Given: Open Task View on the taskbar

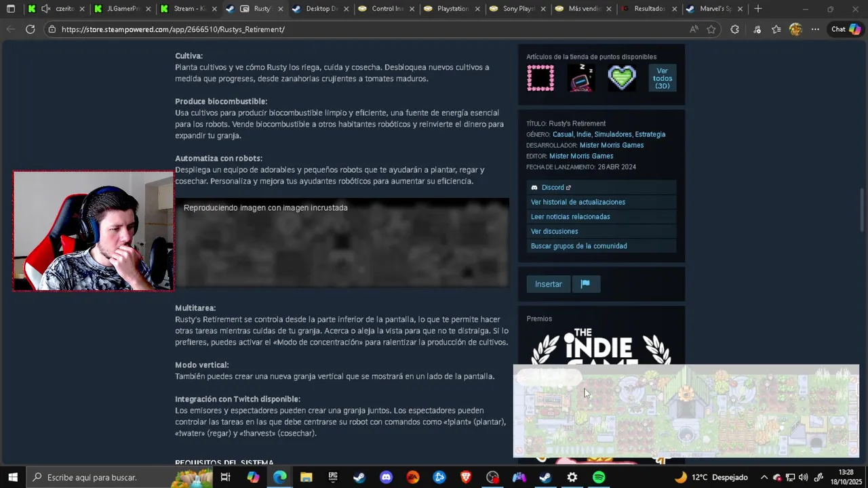Looking at the screenshot, I should coord(226,477).
